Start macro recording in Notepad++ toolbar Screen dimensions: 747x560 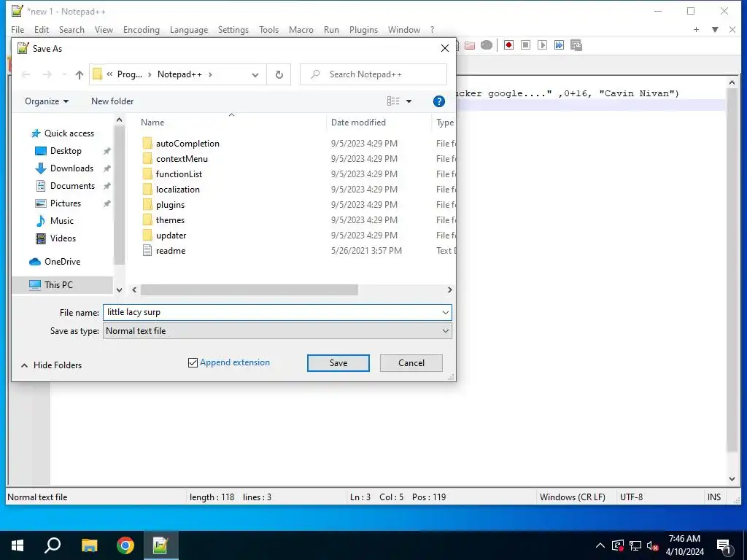pos(508,45)
